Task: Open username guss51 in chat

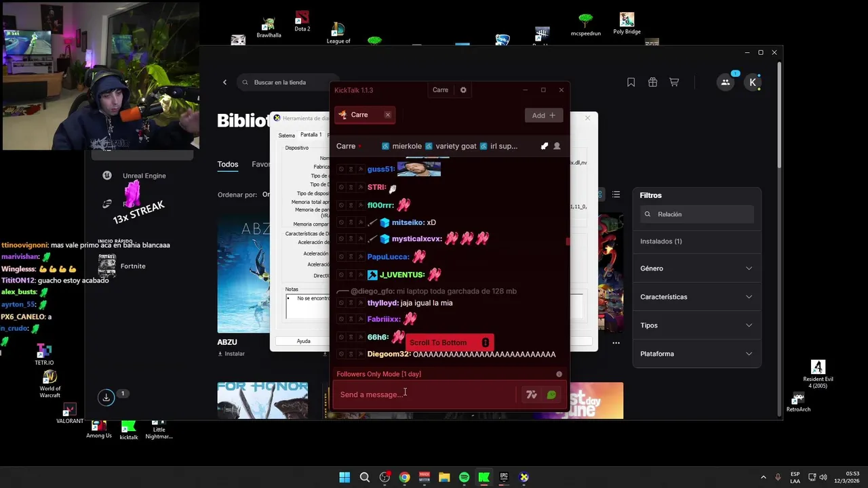Action: [x=380, y=169]
